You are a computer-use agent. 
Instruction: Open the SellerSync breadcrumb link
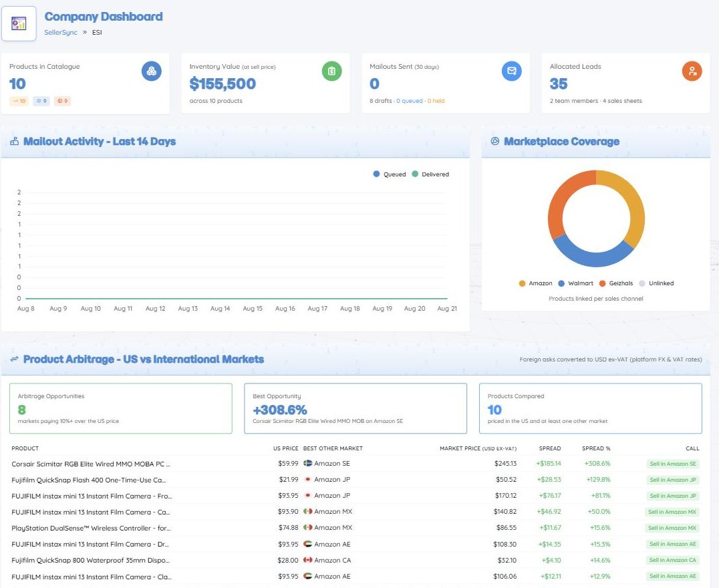click(61, 32)
